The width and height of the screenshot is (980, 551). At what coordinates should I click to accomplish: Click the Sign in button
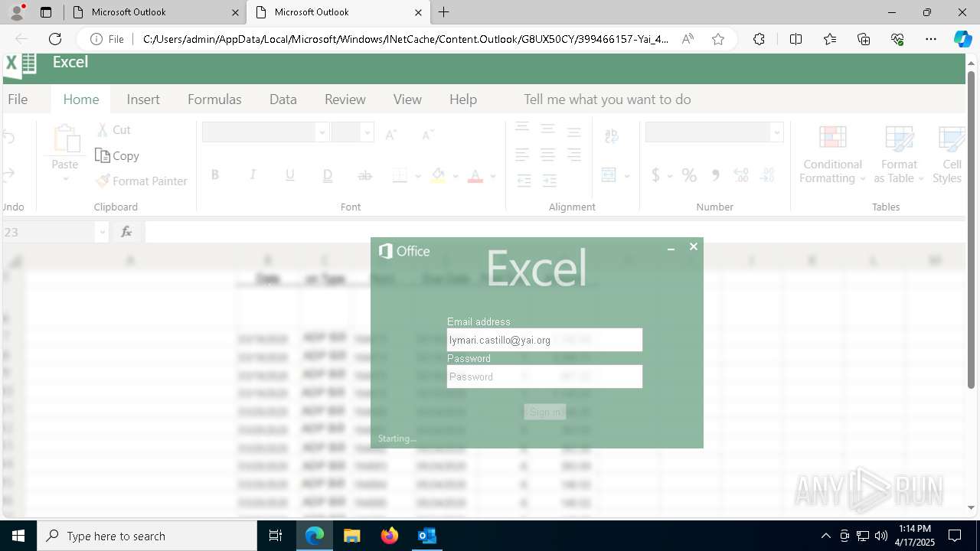tap(545, 412)
